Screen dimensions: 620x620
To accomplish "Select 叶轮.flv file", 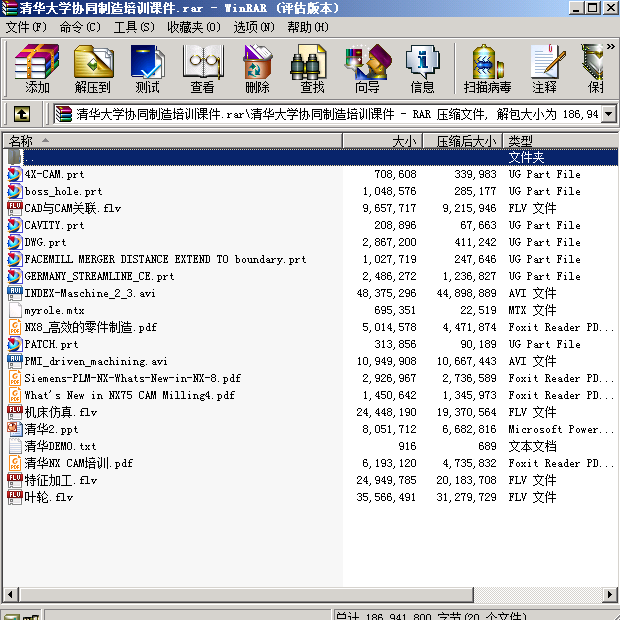I will [49, 497].
